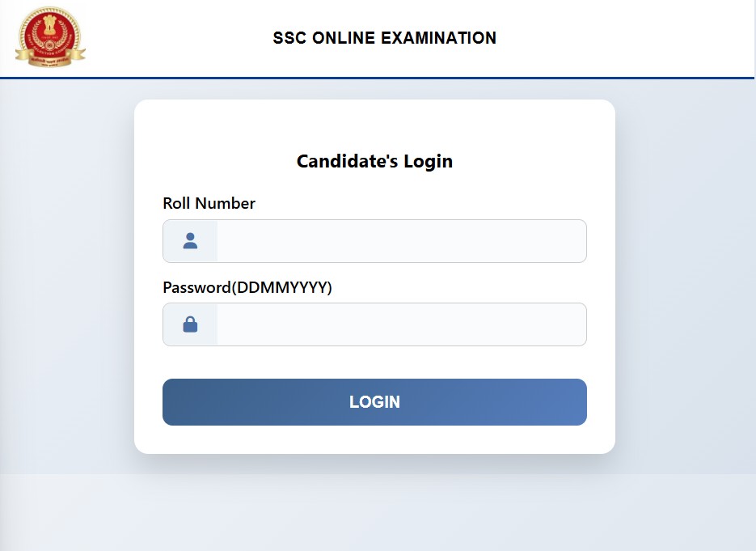
Task: Click the Password(DDMMYYYY) label
Action: [247, 287]
